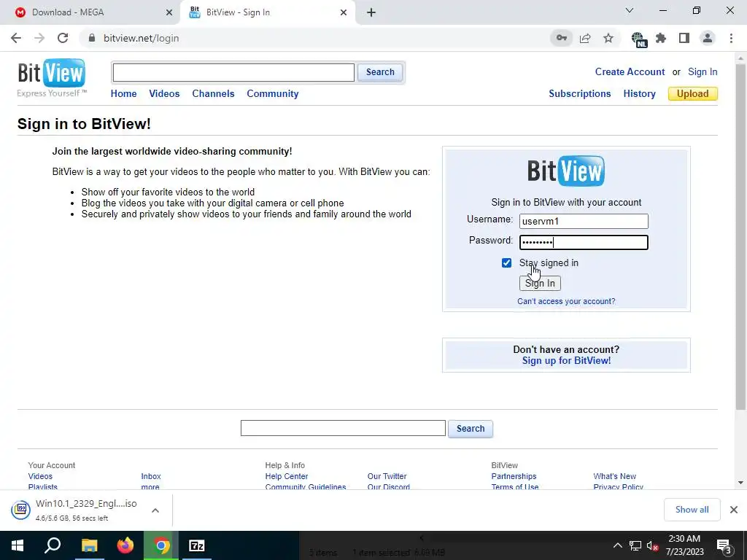The image size is (747, 560).
Task: Open the saved passwords key icon
Action: [x=561, y=38]
